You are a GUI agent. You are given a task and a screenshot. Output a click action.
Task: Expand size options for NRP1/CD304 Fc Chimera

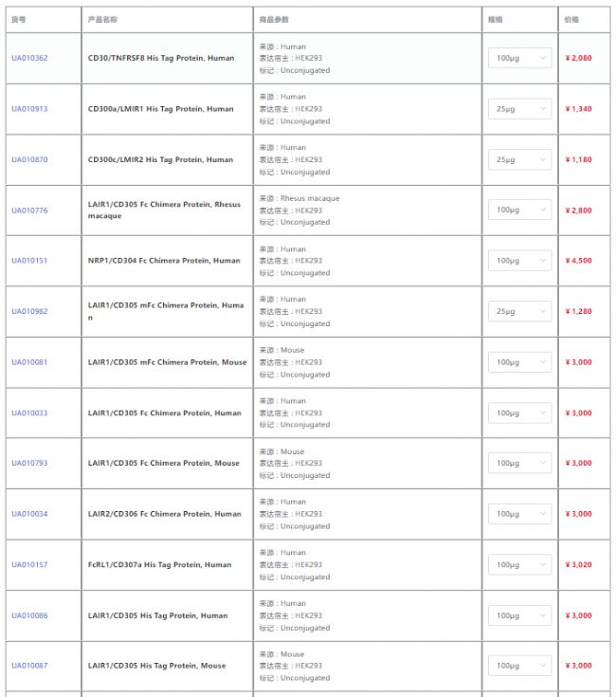point(519,261)
